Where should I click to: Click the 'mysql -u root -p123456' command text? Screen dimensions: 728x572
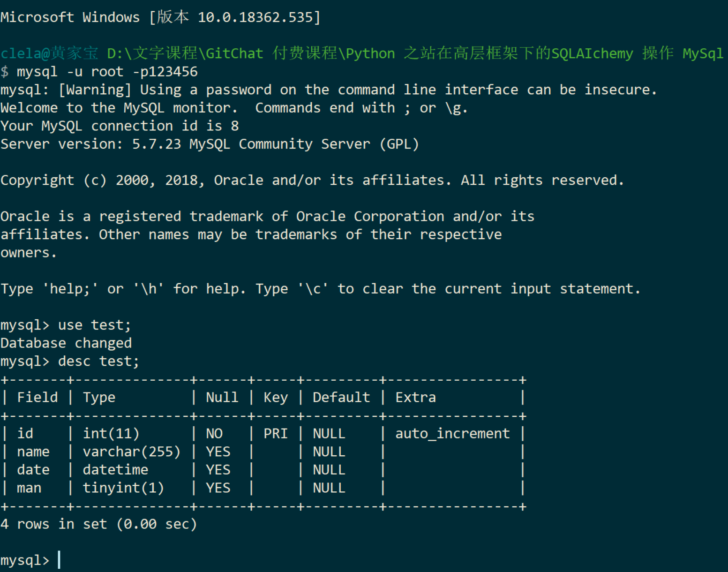[x=107, y=72]
